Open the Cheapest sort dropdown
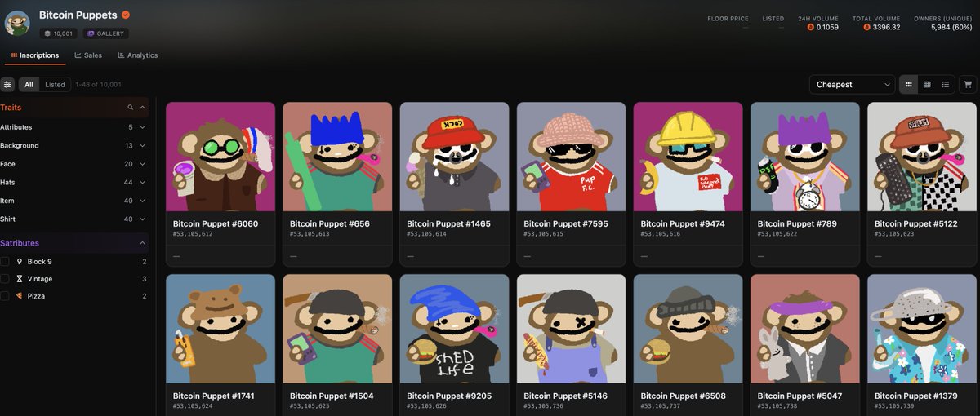 [852, 85]
